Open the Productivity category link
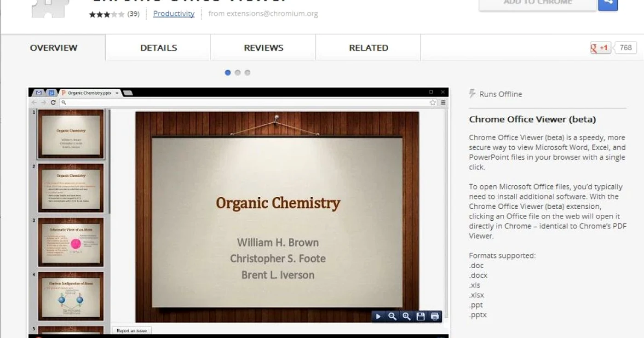The height and width of the screenshot is (338, 644). click(174, 14)
